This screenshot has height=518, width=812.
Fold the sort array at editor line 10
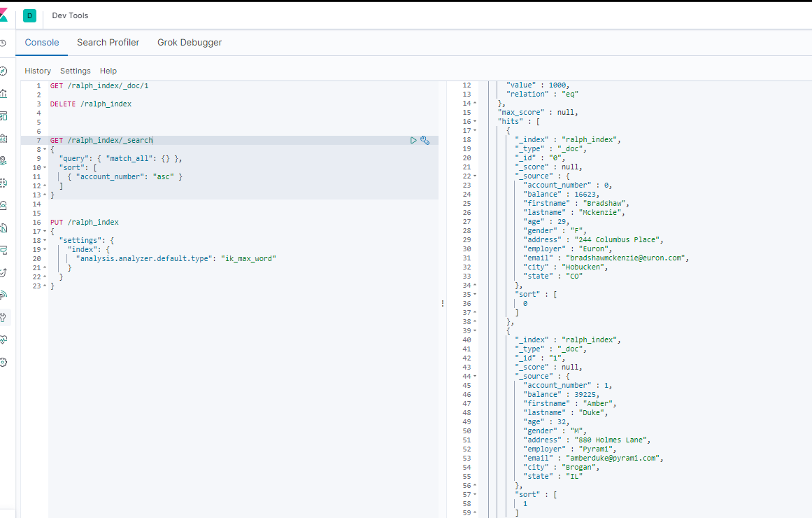pyautogui.click(x=45, y=168)
